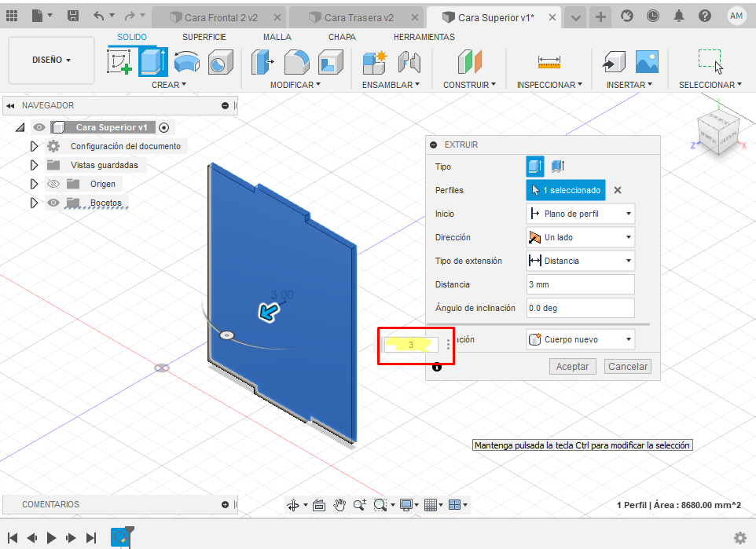Screen dimensions: 756x549
Task: Open the Dirección dropdown
Action: [580, 237]
